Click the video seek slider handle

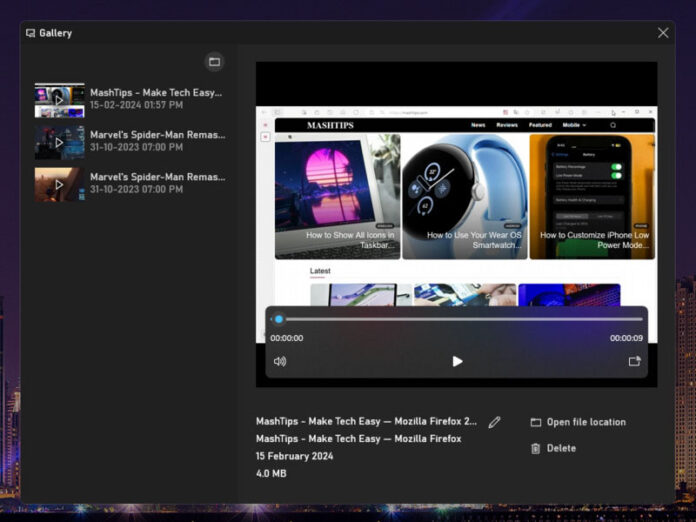click(279, 319)
